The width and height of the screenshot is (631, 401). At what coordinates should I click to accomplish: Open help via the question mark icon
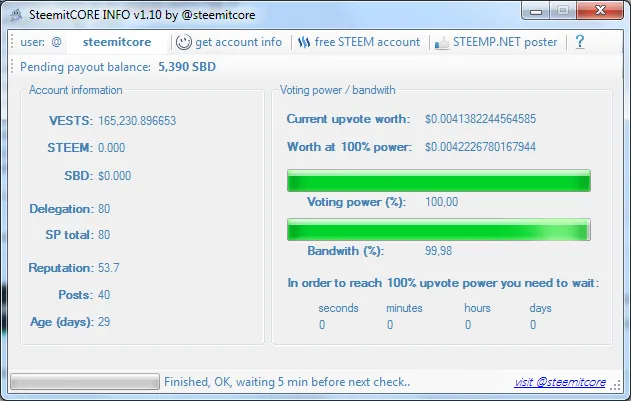579,42
